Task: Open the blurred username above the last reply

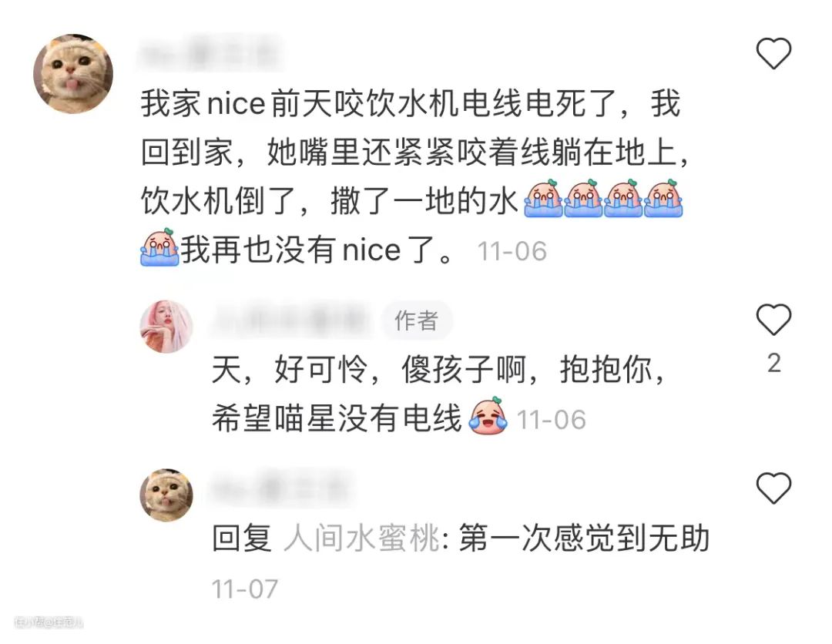Action: click(281, 488)
